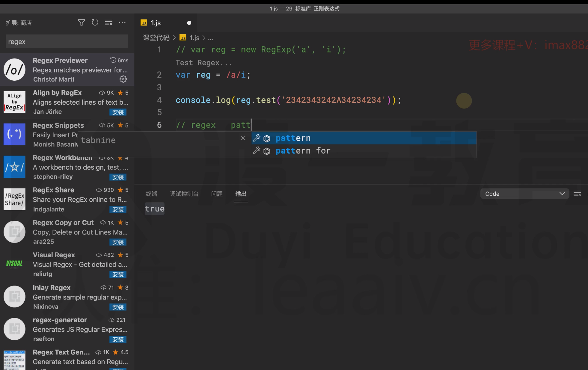Open the Visual Regex extension title
Image resolution: width=588 pixels, height=370 pixels.
pos(54,255)
